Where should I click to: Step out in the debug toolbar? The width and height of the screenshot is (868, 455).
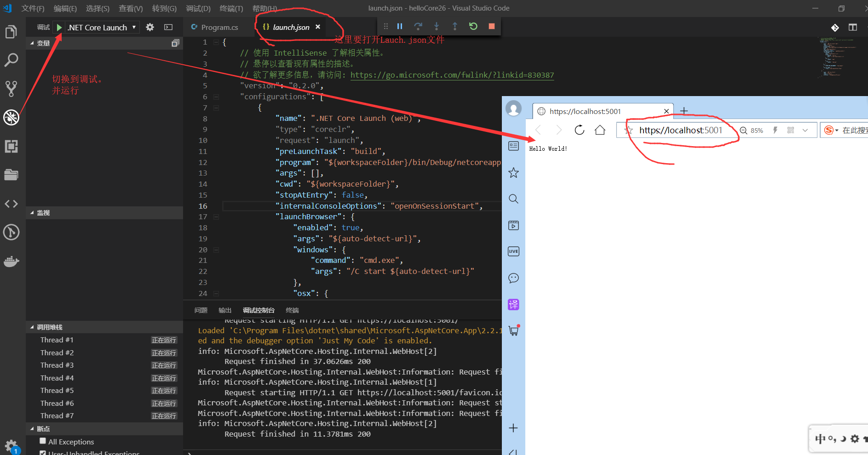pyautogui.click(x=455, y=26)
